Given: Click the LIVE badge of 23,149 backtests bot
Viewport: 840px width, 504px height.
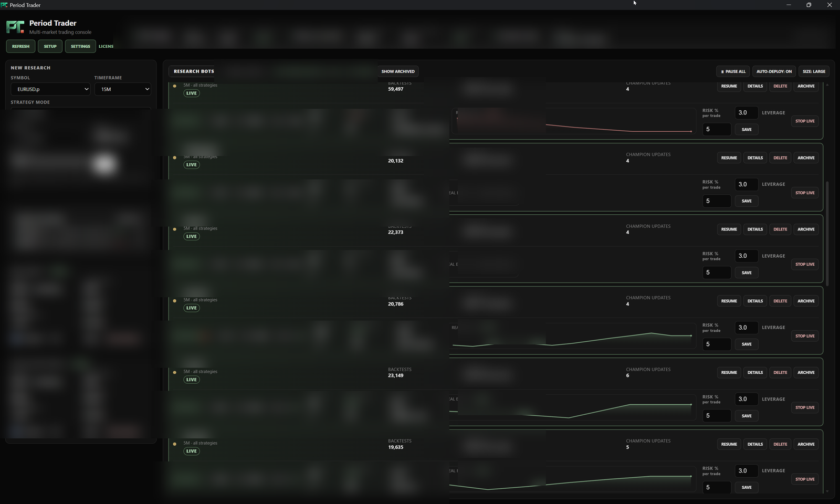Looking at the screenshot, I should pyautogui.click(x=192, y=380).
